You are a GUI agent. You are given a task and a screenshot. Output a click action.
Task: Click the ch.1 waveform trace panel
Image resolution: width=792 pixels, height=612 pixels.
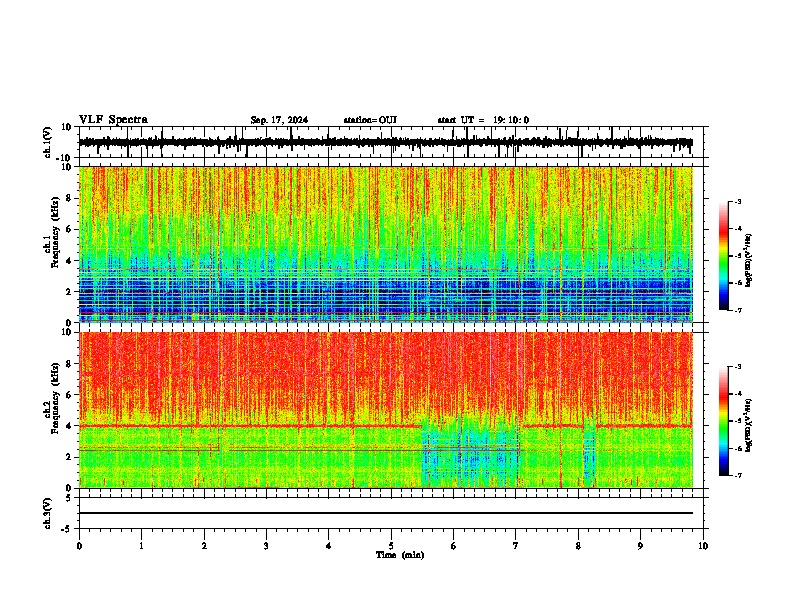391,142
